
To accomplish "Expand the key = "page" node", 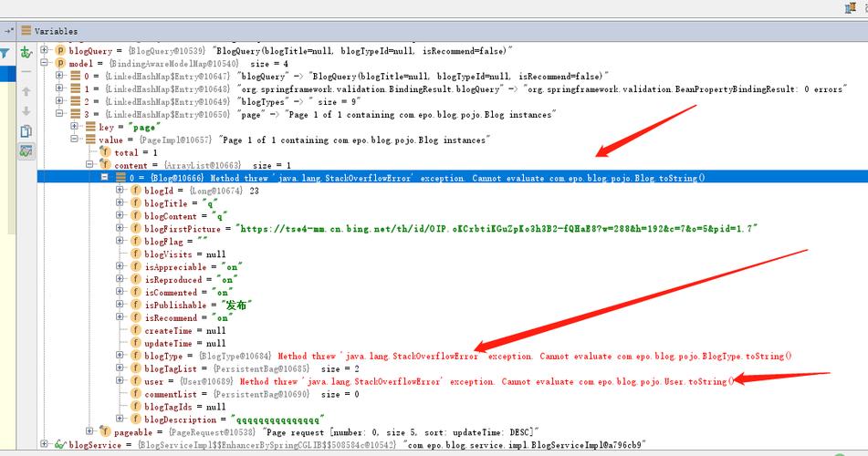I will [74, 126].
